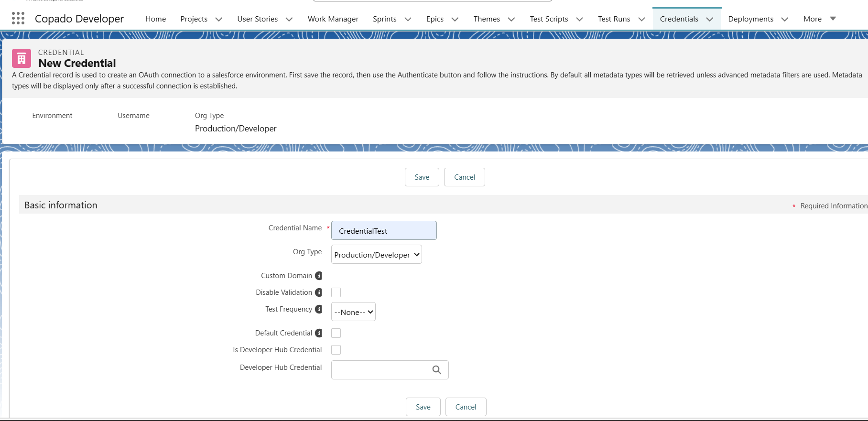The height and width of the screenshot is (421, 868).
Task: Expand the Credentials tab chevron
Action: 710,19
